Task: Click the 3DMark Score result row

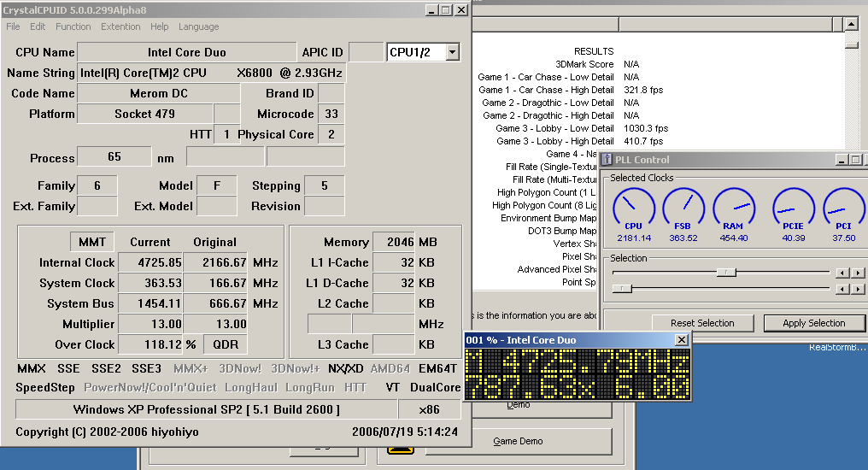Action: tap(597, 64)
